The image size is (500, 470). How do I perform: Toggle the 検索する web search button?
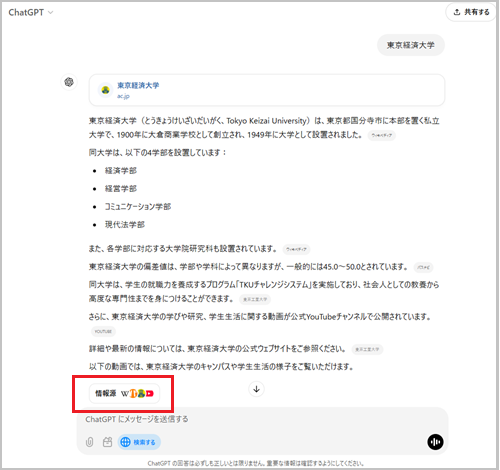pos(139,442)
